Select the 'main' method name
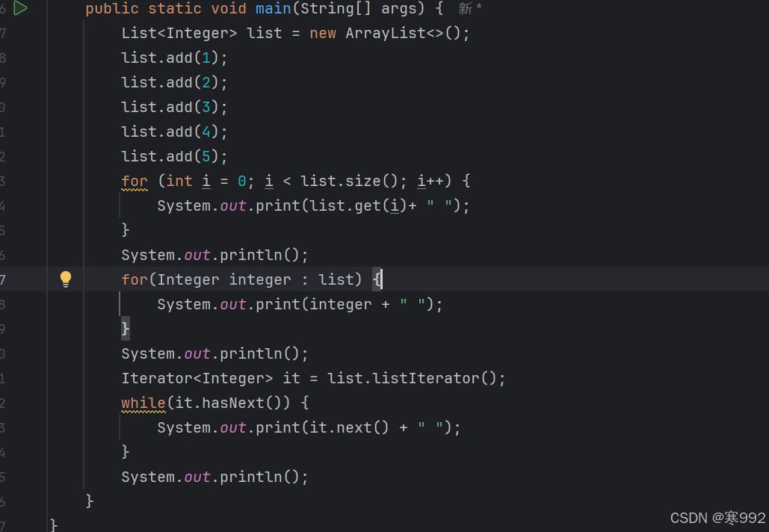Image resolution: width=769 pixels, height=532 pixels. coord(272,9)
